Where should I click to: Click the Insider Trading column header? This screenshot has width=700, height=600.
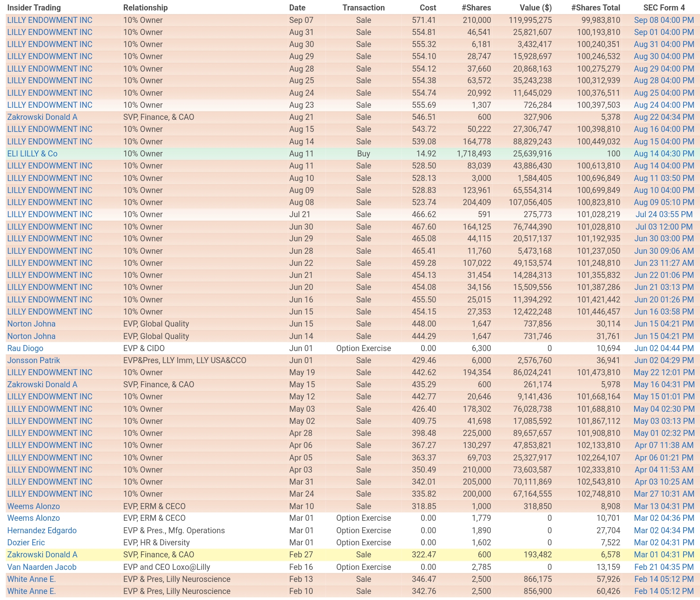coord(34,8)
